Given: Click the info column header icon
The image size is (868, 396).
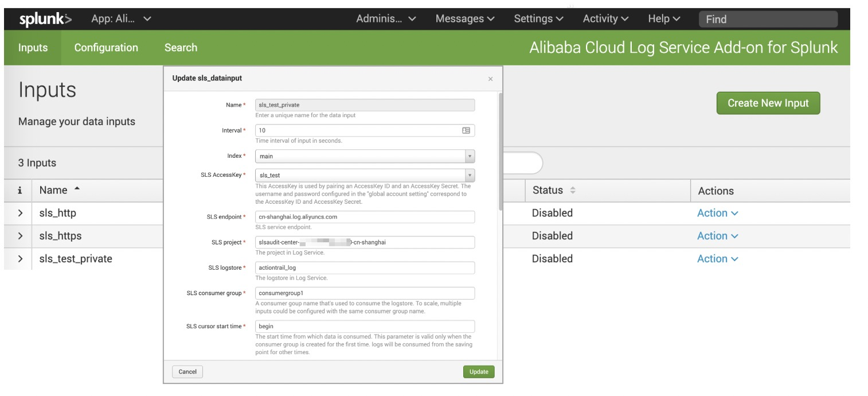Looking at the screenshot, I should pyautogui.click(x=19, y=191).
